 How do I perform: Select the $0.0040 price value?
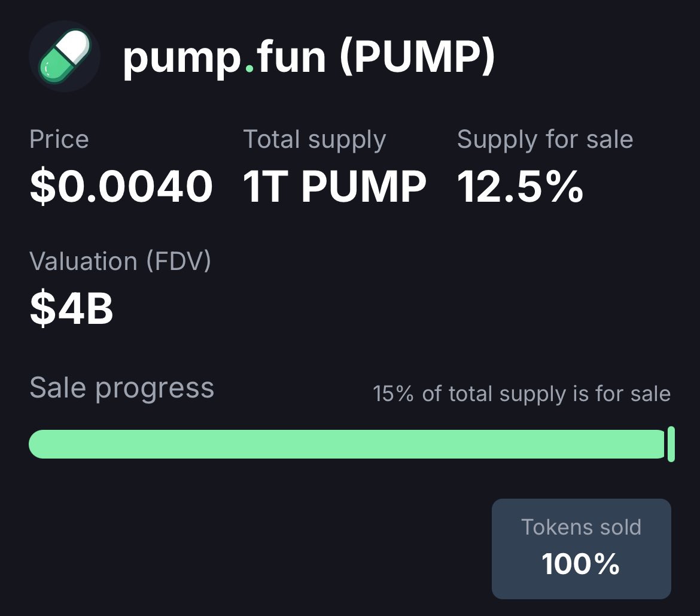(x=121, y=186)
